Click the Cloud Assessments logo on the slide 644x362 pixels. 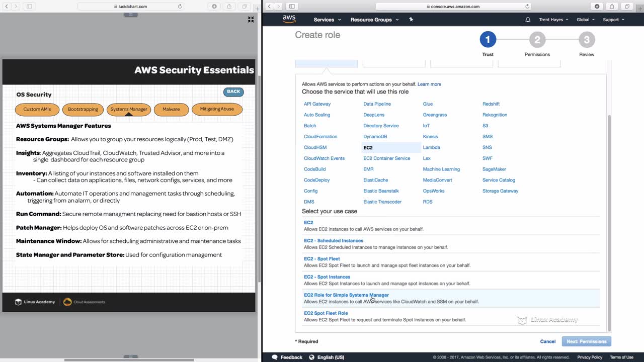coord(84,302)
